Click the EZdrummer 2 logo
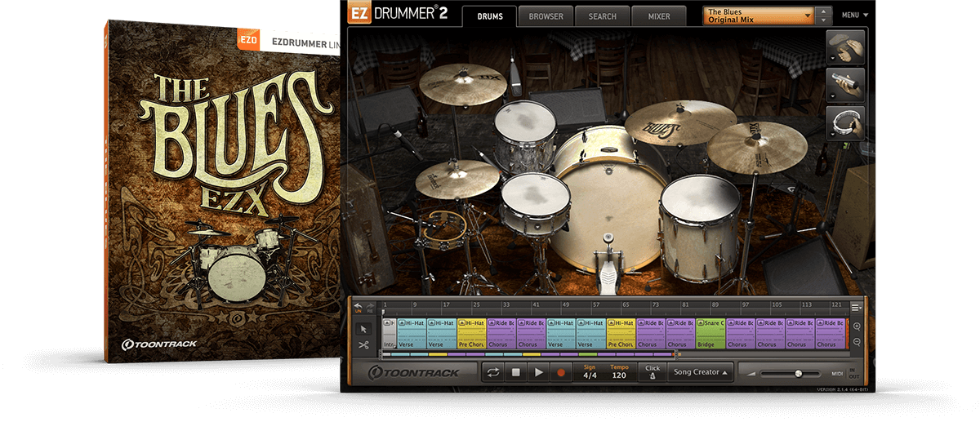Viewport: 980px width, 422px height. click(398, 13)
